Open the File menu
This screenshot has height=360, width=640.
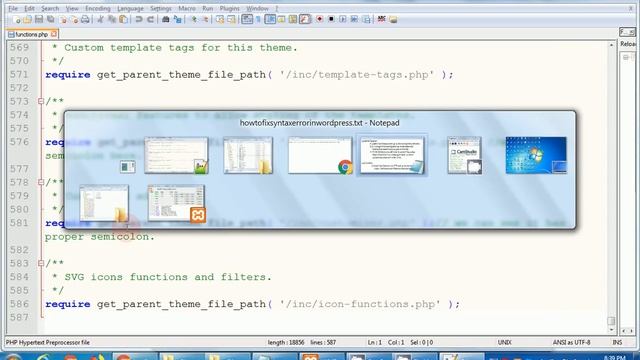pyautogui.click(x=13, y=8)
